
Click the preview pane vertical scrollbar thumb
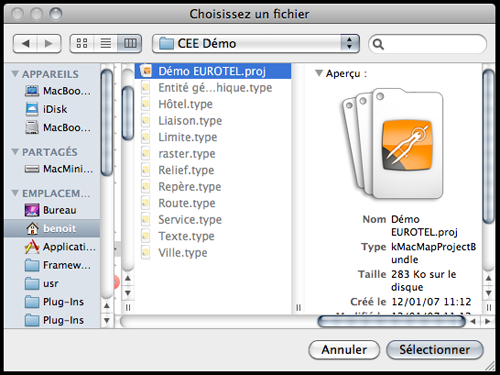(x=488, y=146)
